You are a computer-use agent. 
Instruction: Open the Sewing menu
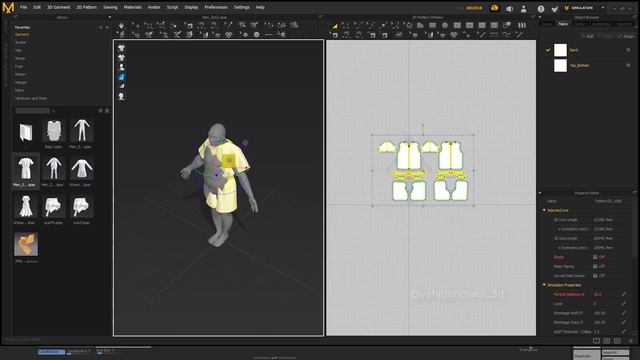pyautogui.click(x=110, y=7)
